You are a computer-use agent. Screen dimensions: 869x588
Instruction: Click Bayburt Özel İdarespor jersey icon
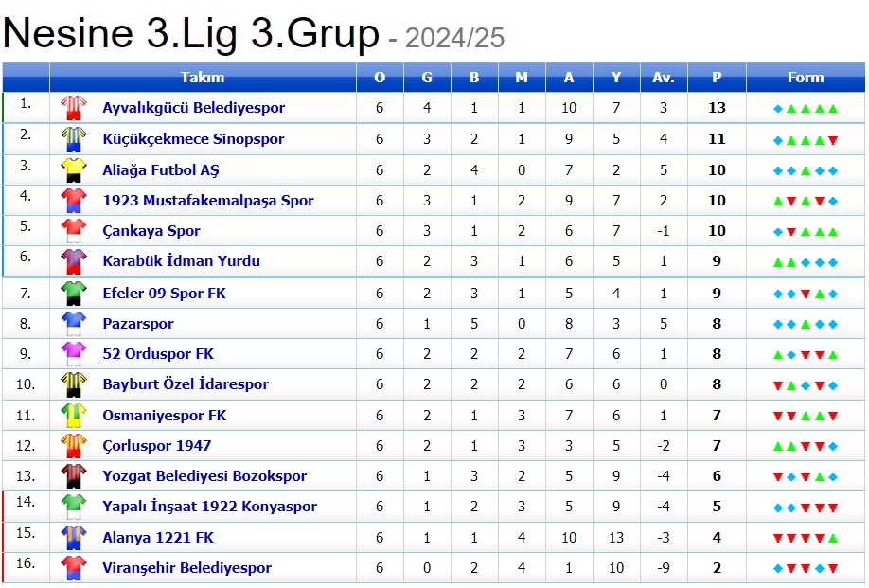point(73,384)
